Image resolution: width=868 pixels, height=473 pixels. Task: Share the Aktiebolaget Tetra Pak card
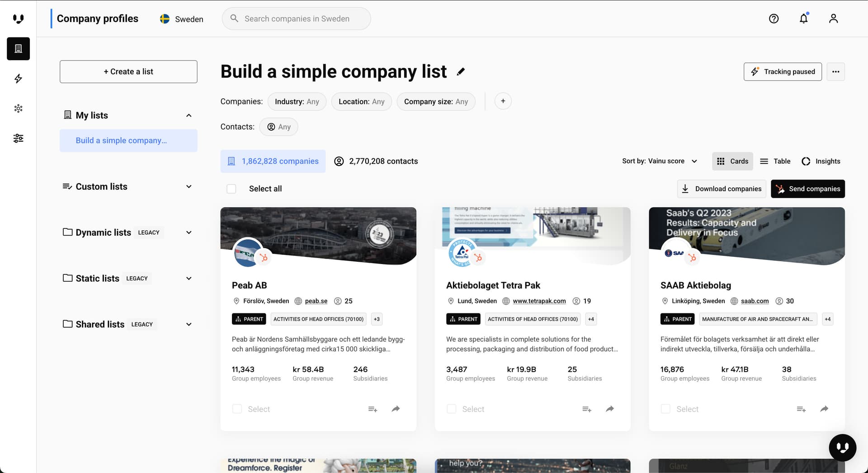point(610,409)
